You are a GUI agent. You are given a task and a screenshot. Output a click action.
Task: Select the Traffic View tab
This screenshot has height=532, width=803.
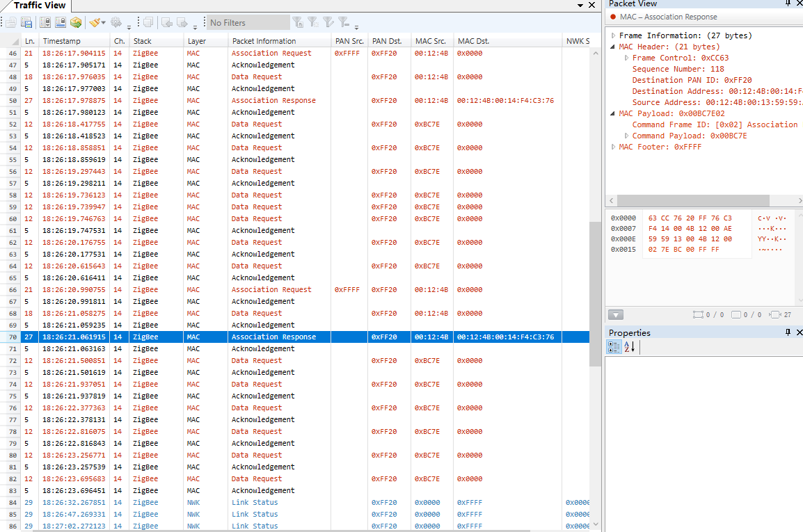click(40, 6)
